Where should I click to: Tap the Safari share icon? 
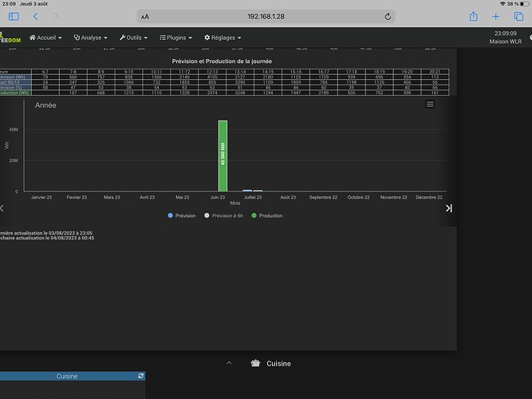tap(473, 16)
